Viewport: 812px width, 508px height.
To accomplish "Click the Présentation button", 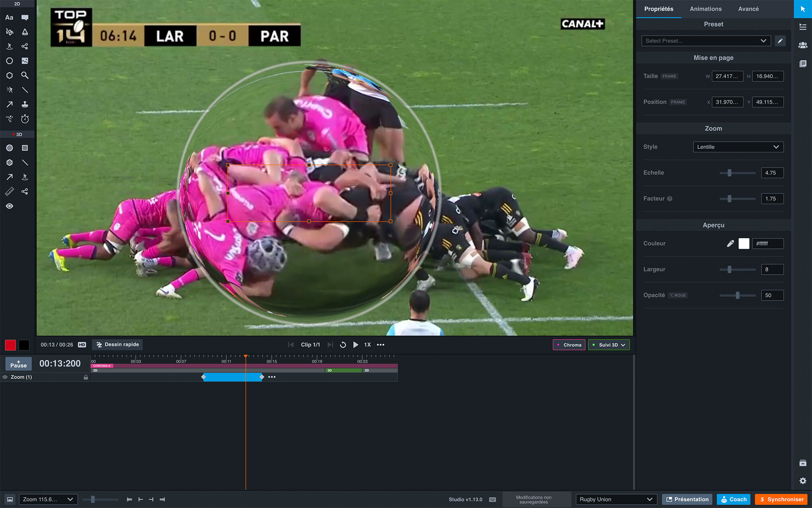I will 687,499.
